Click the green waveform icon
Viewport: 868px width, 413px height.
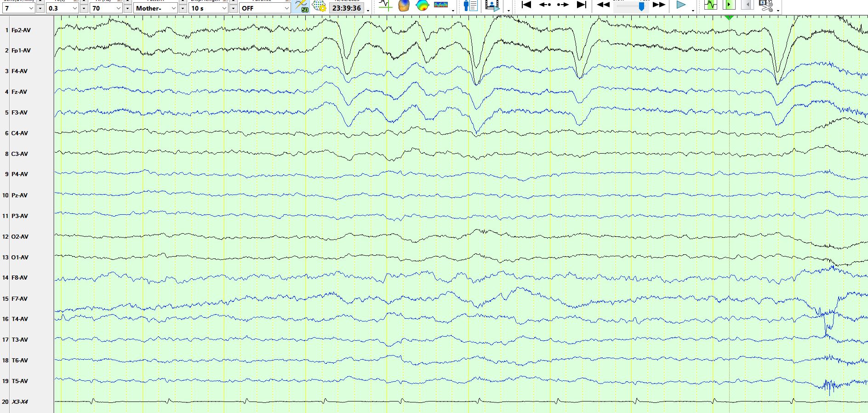point(710,5)
